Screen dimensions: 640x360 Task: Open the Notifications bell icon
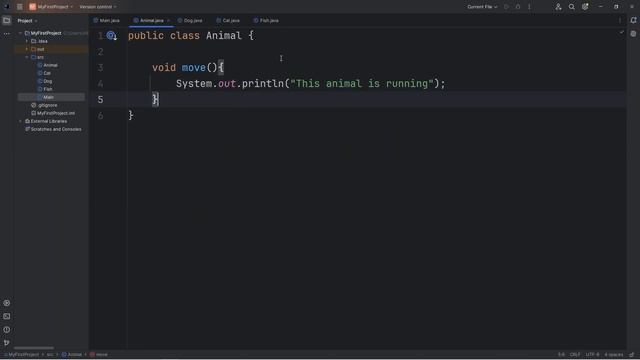[633, 20]
